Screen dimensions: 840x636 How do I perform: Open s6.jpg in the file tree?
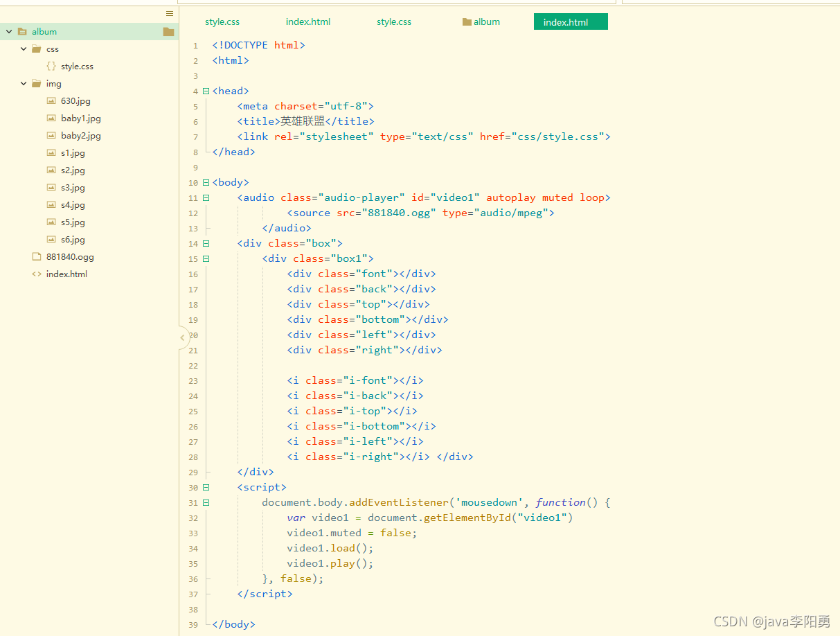(x=73, y=239)
